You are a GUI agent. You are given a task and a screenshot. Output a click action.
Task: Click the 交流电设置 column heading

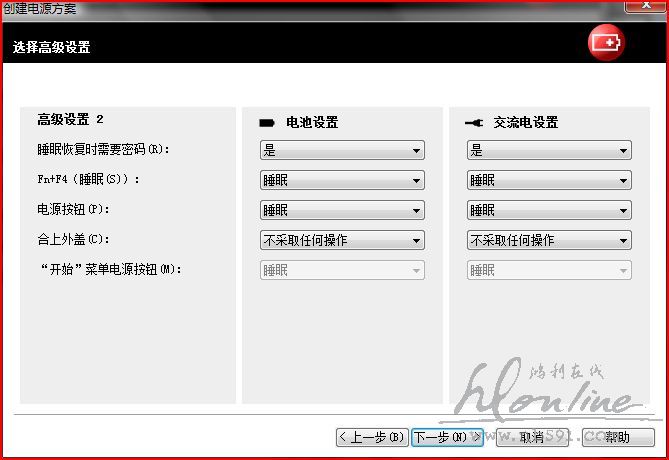click(526, 123)
